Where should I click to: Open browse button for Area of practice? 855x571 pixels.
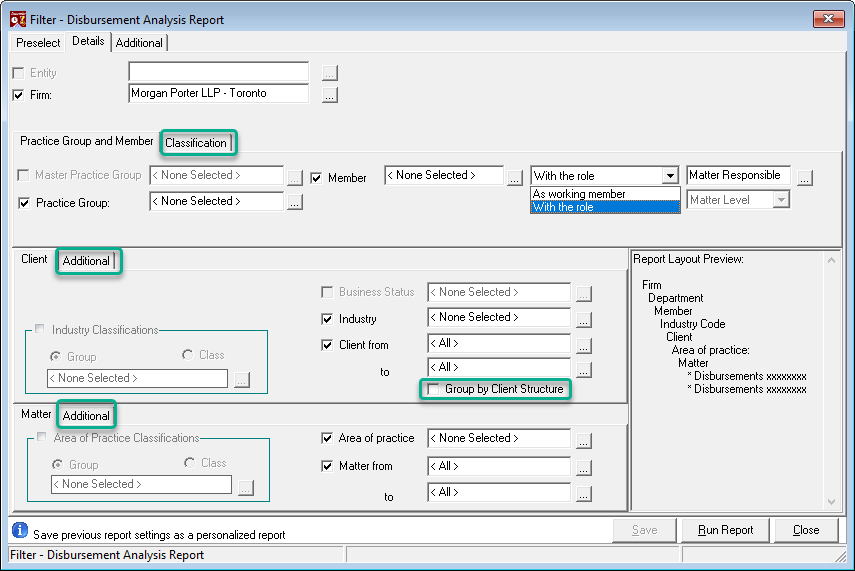pos(583,440)
